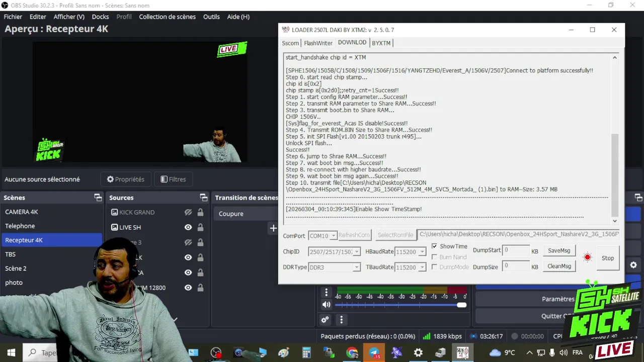Open Calculator from the taskbar
The height and width of the screenshot is (362, 644).
[x=306, y=353]
